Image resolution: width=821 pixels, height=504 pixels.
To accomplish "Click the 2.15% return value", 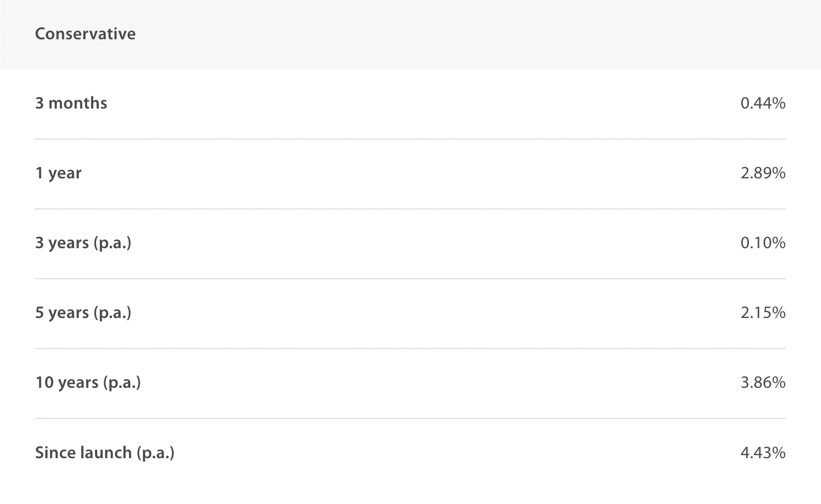I will tap(763, 313).
